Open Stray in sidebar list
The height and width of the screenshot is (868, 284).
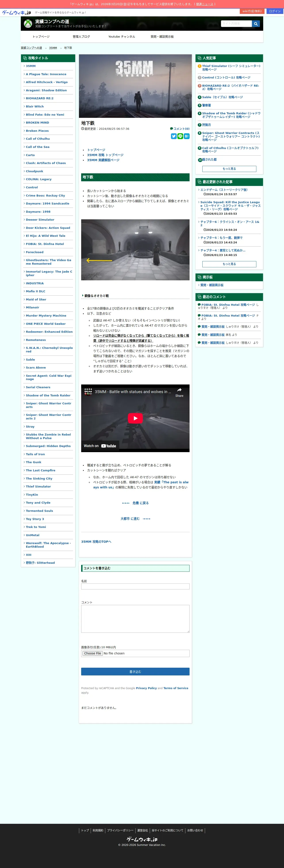30,426
